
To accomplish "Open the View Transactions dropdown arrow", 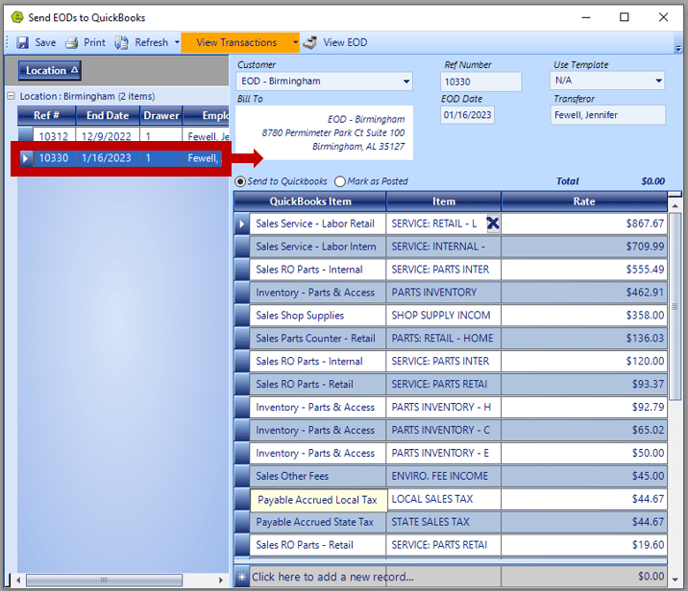I will click(295, 43).
